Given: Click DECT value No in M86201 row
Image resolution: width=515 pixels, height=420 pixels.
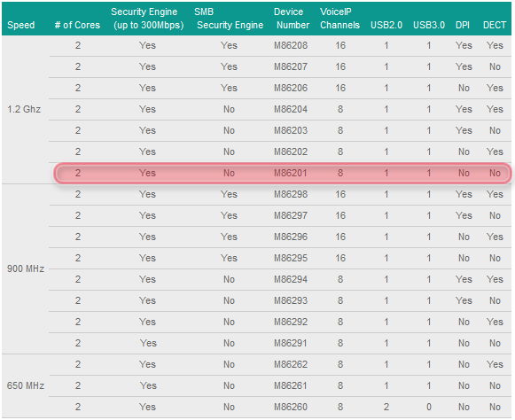Looking at the screenshot, I should tap(495, 173).
